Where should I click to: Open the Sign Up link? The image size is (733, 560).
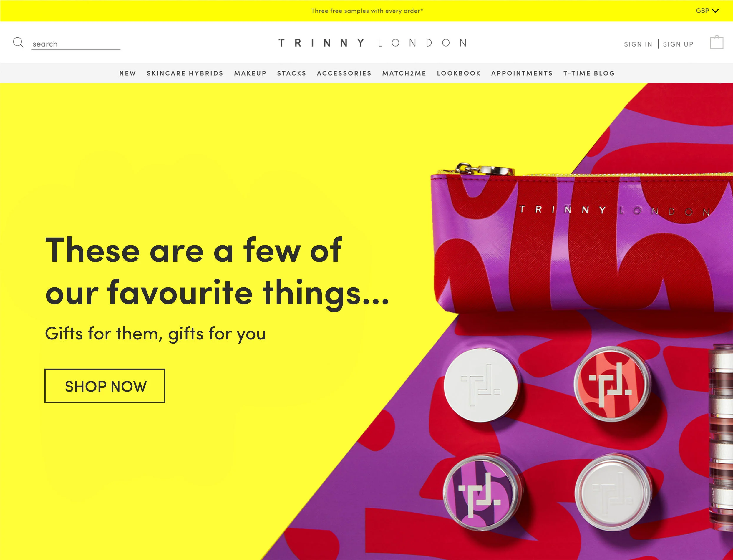coord(678,44)
